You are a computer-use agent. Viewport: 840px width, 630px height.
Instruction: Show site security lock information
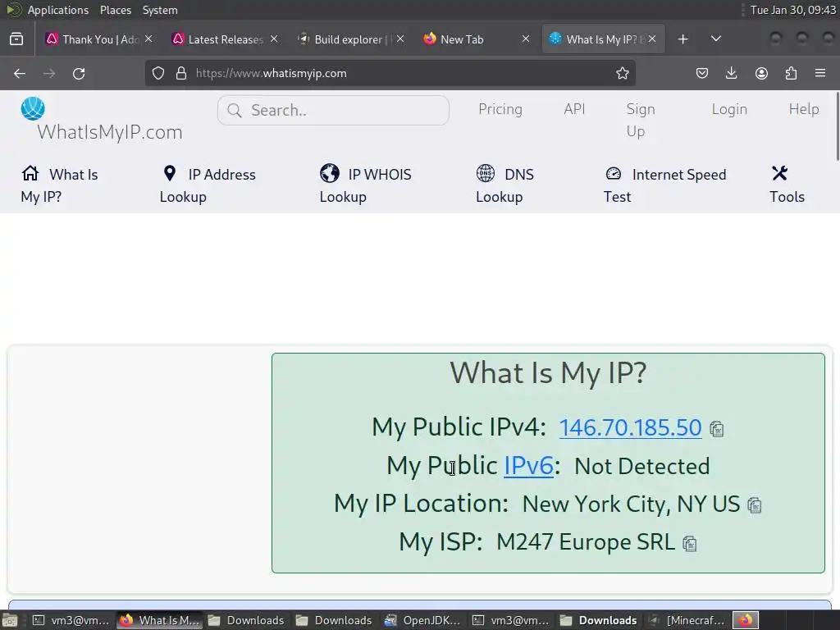(x=181, y=73)
